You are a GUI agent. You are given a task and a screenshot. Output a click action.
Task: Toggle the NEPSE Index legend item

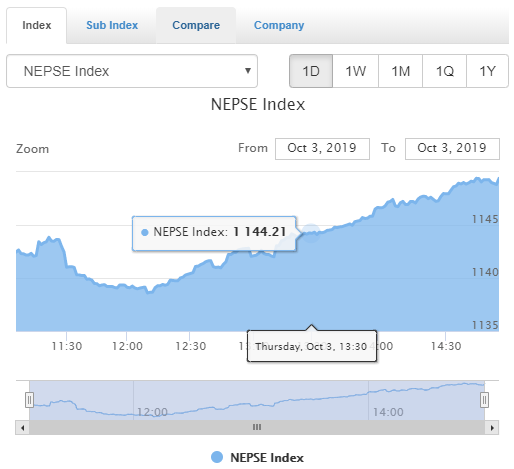tap(257, 458)
